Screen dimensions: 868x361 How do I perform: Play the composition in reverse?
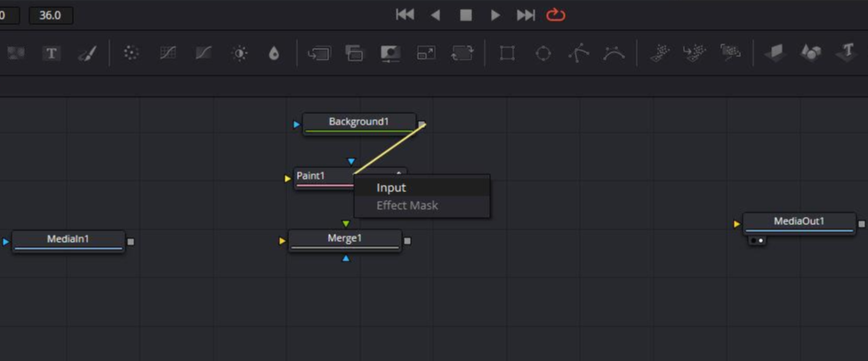click(436, 15)
